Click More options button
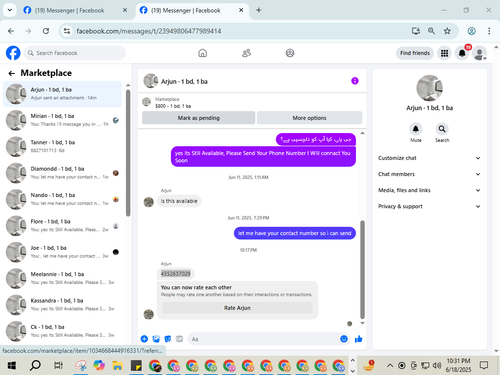The width and height of the screenshot is (500, 375). [309, 118]
